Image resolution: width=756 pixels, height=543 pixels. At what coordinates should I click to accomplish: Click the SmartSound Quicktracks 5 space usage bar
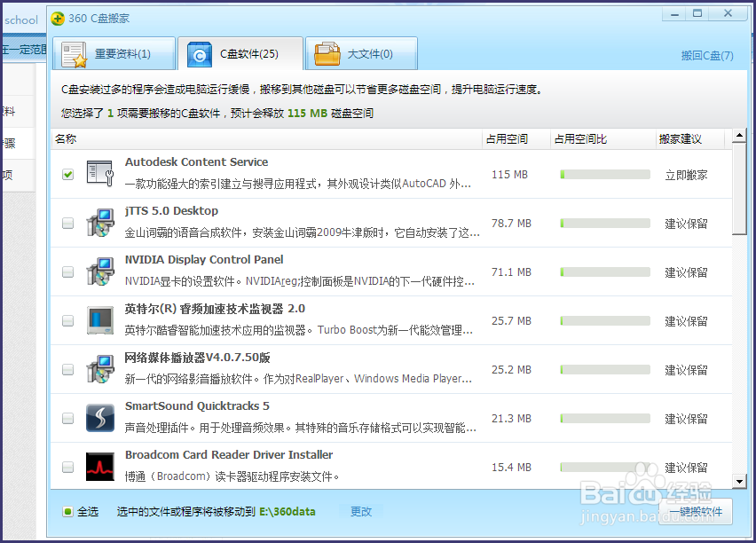click(x=605, y=418)
